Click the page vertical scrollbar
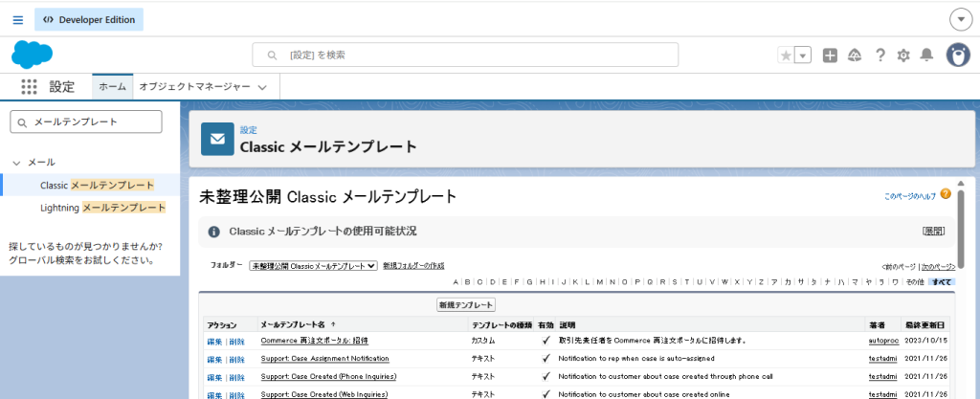The width and height of the screenshot is (980, 399). [x=961, y=231]
